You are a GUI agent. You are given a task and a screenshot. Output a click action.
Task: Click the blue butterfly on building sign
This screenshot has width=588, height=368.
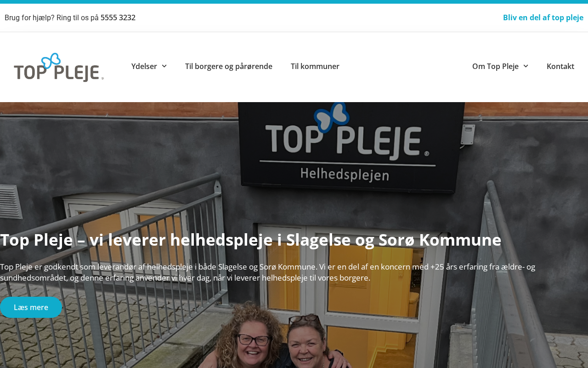[332, 116]
